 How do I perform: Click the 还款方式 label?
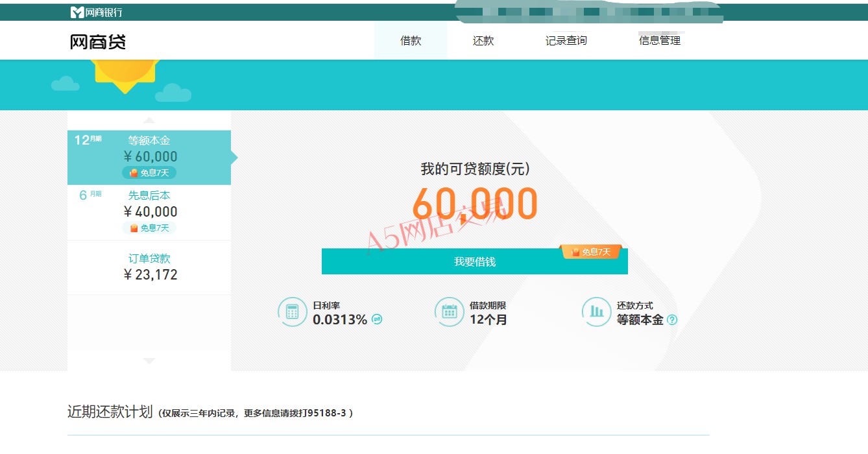pyautogui.click(x=635, y=305)
